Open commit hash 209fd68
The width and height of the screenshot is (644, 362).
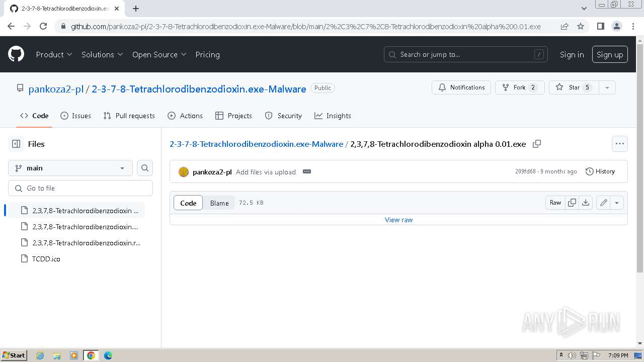(525, 171)
